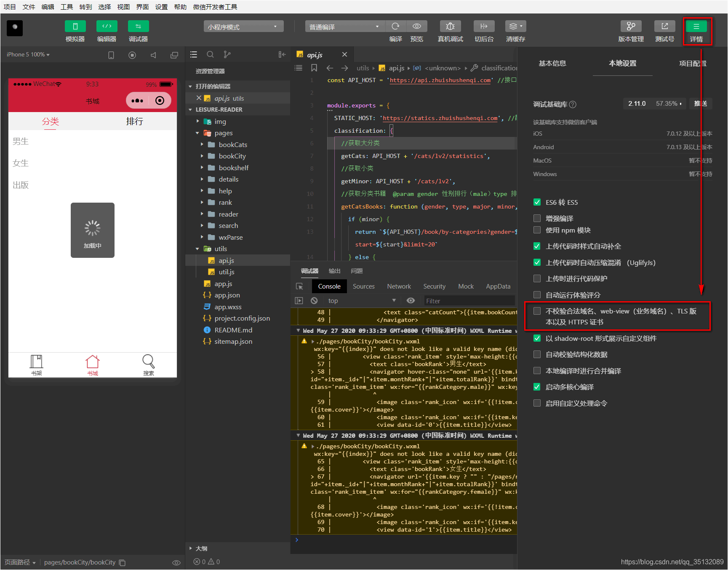Viewport: 728px width, 570px height.
Task: Enable 不校验合法域名 checkbox
Action: click(537, 311)
